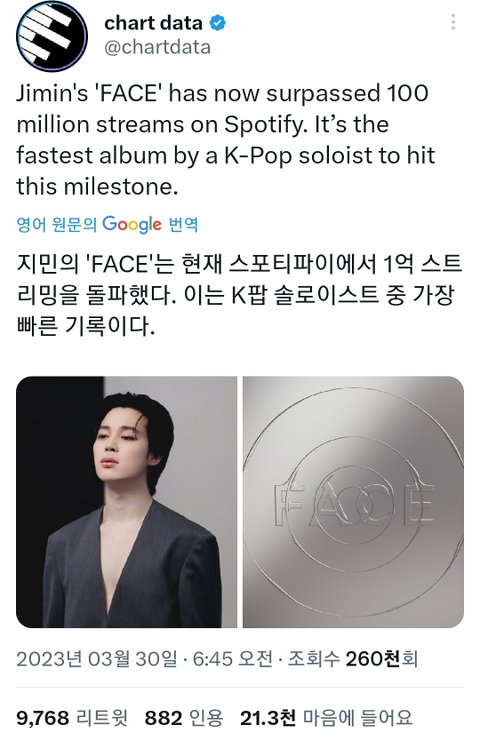Select the Korean translated tweet paragraph
The height and width of the screenshot is (741, 480).
(239, 295)
